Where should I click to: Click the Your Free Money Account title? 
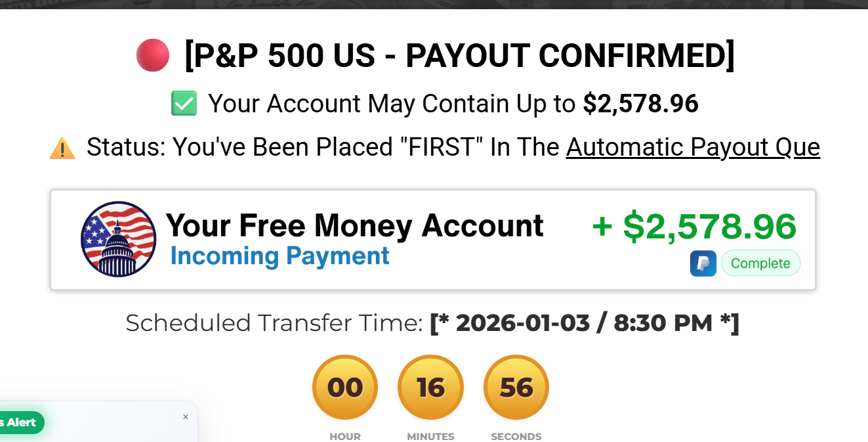click(x=355, y=226)
